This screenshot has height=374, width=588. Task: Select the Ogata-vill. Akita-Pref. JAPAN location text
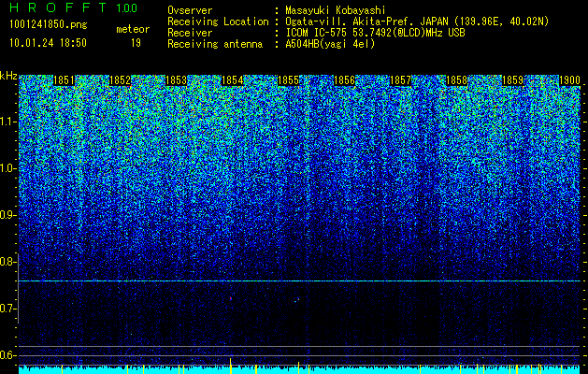[x=417, y=22]
